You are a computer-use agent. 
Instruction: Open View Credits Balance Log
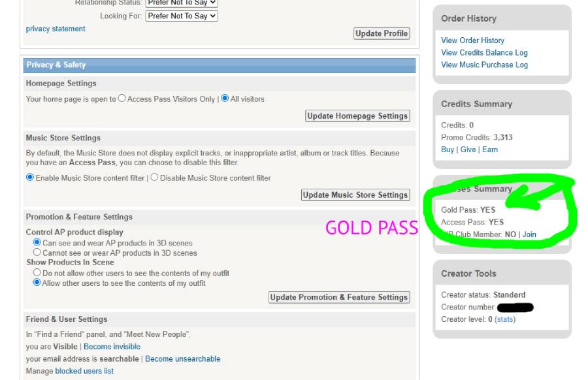(484, 52)
